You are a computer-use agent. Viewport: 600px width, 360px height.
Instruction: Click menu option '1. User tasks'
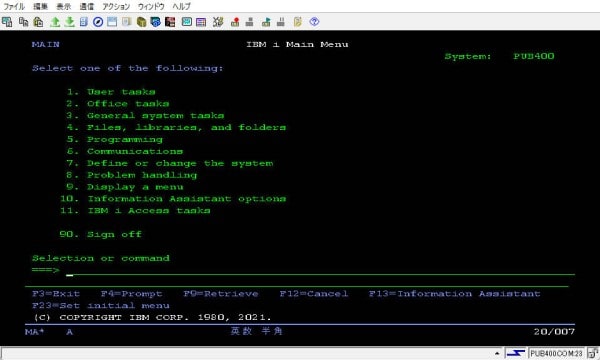111,92
